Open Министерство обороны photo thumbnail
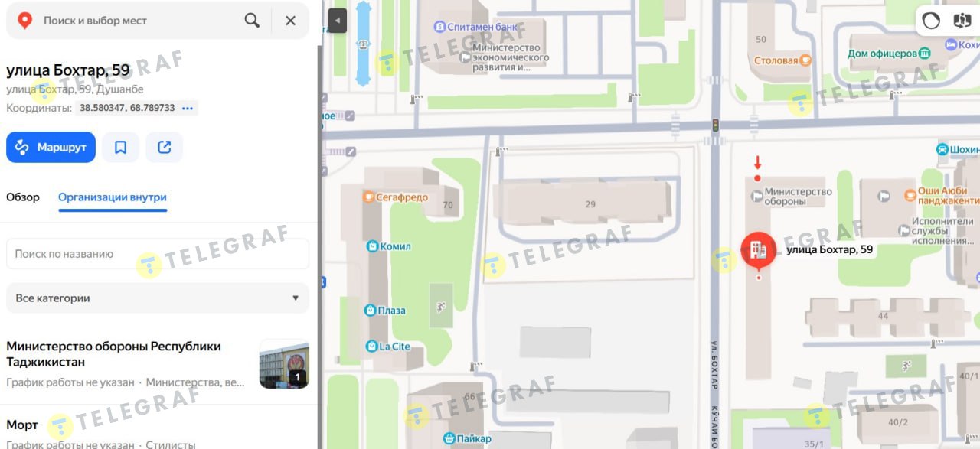The width and height of the screenshot is (980, 449). coord(284,363)
